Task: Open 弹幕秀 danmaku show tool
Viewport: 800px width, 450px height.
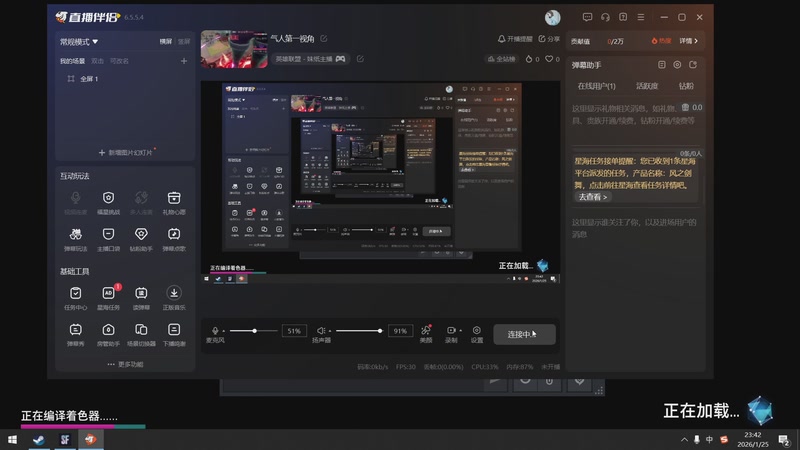Action: (76, 334)
